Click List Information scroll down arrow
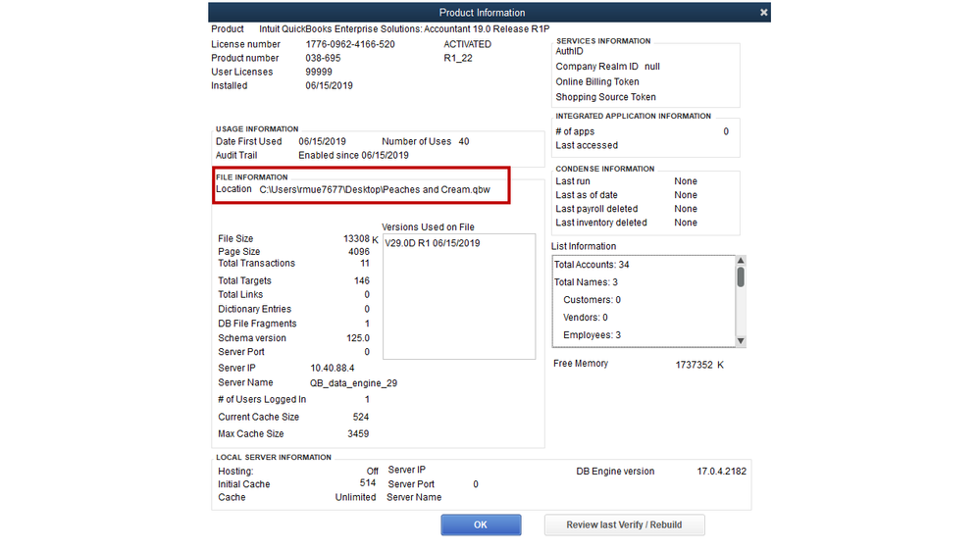This screenshot has height=551, width=980. 741,341
